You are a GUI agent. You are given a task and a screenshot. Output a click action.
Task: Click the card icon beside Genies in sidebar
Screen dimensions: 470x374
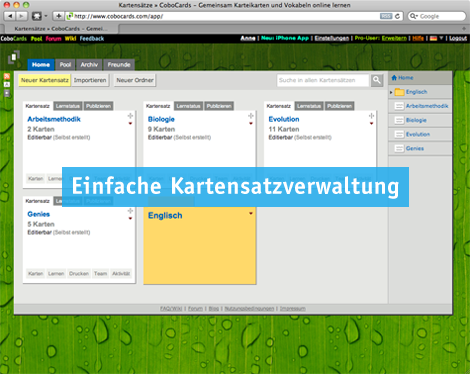coord(399,148)
